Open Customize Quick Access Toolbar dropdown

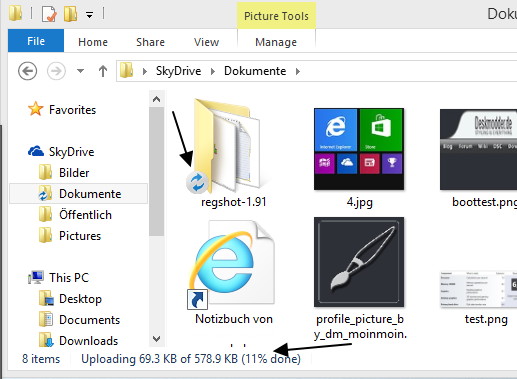(89, 15)
